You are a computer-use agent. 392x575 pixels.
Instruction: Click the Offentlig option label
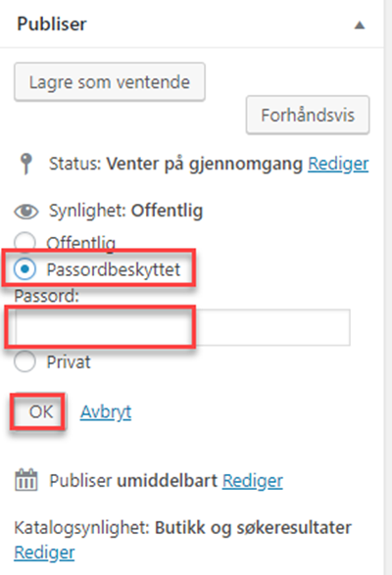tap(81, 243)
